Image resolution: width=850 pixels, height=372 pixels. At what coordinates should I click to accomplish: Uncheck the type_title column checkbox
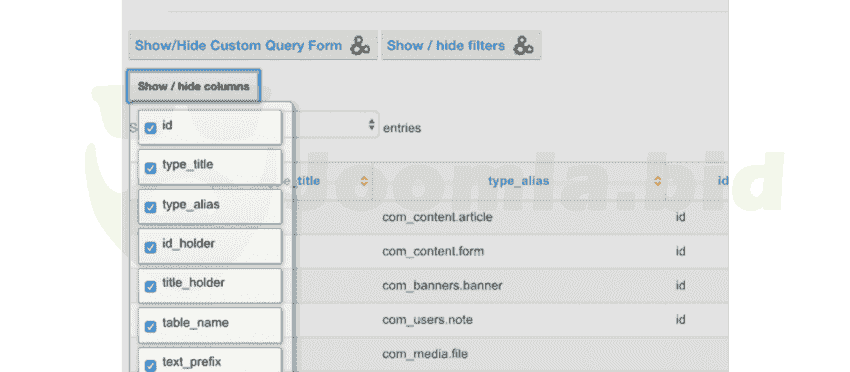[150, 168]
